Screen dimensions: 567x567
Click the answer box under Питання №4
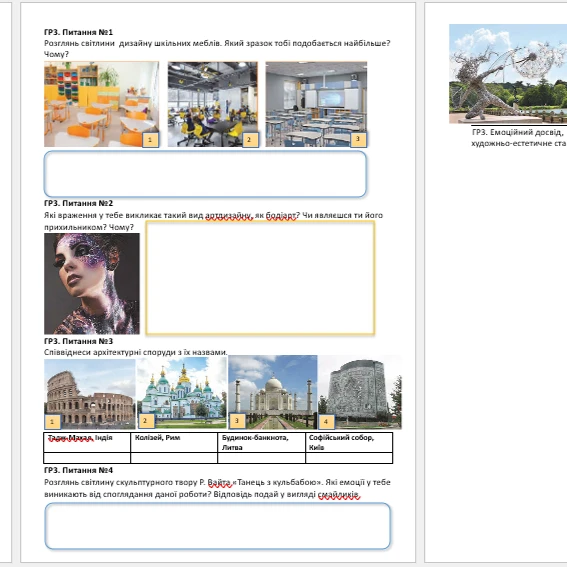[x=218, y=526]
